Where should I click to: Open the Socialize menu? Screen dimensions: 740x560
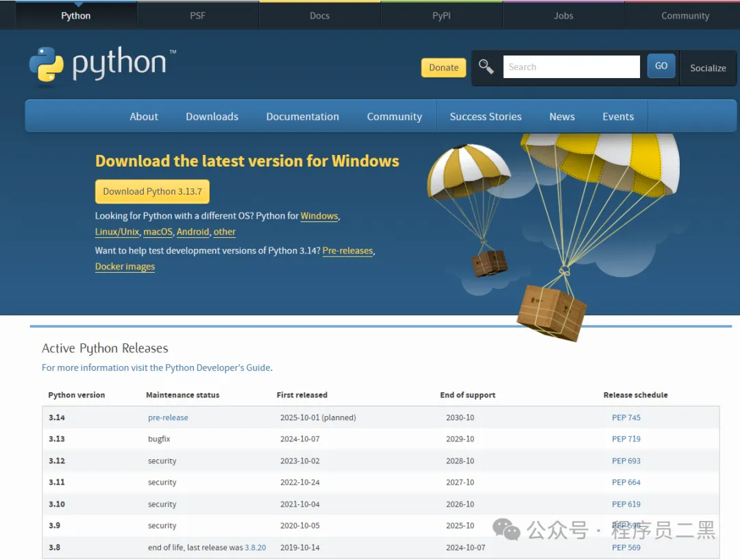click(x=708, y=68)
